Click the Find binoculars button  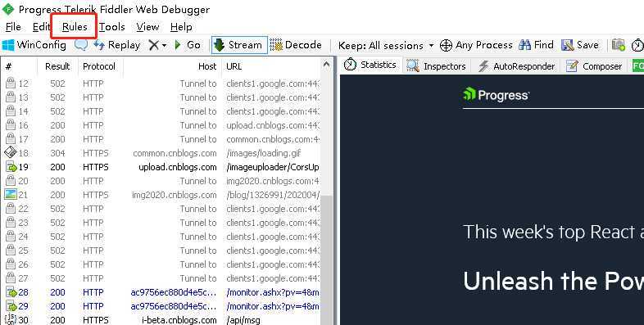(536, 45)
